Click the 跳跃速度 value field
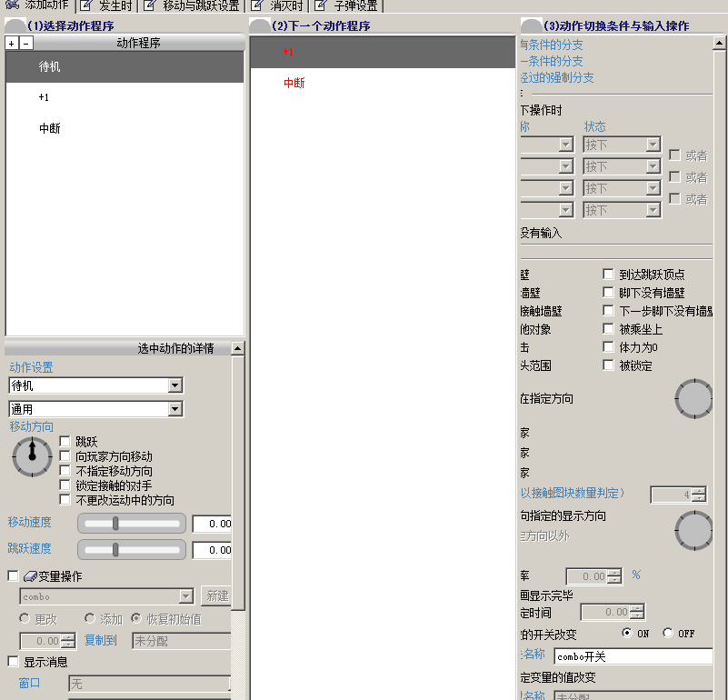Viewport: 728px width, 700px height. tap(212, 550)
